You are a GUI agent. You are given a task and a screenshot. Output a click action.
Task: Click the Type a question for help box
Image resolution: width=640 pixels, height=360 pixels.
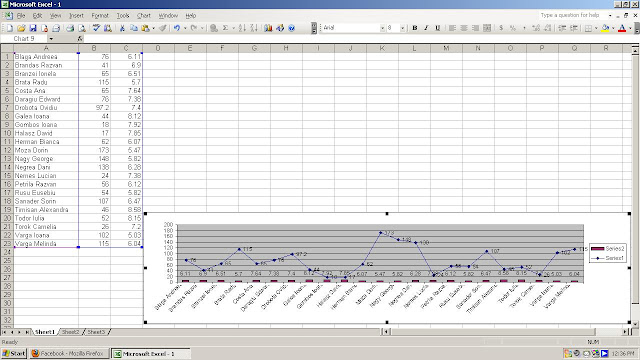pyautogui.click(x=574, y=15)
